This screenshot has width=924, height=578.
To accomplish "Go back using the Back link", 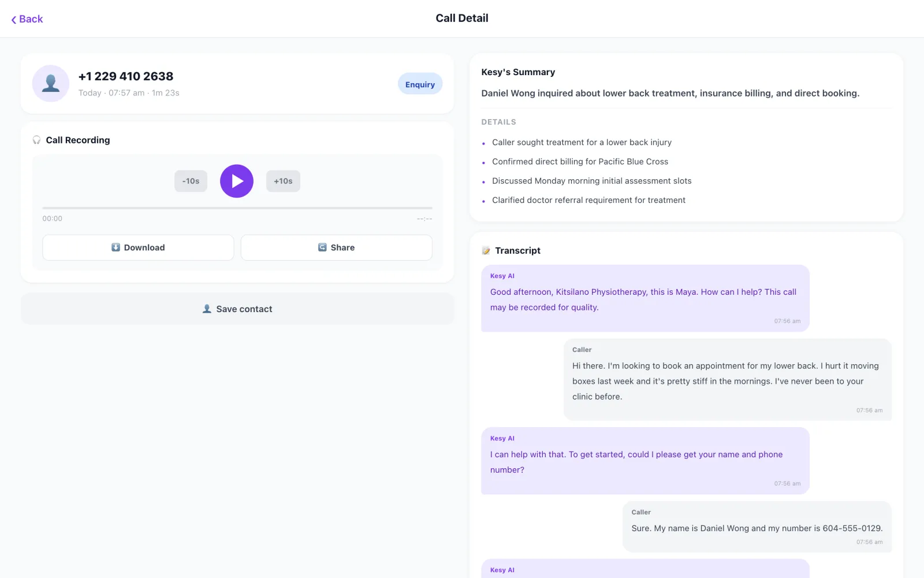I will tap(27, 19).
